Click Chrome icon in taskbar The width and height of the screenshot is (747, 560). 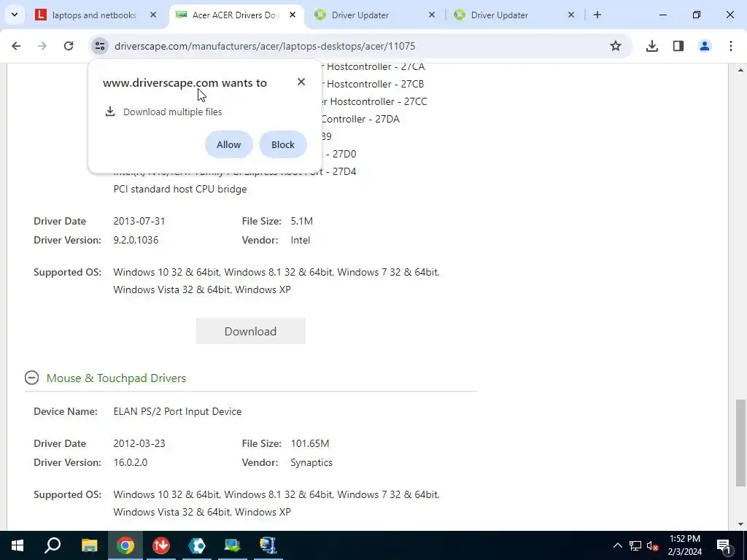click(x=125, y=545)
